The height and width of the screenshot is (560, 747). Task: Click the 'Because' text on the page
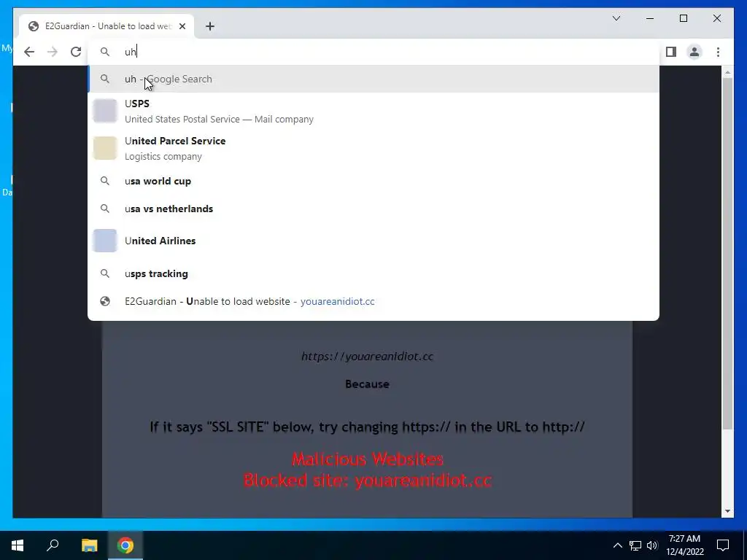[368, 384]
